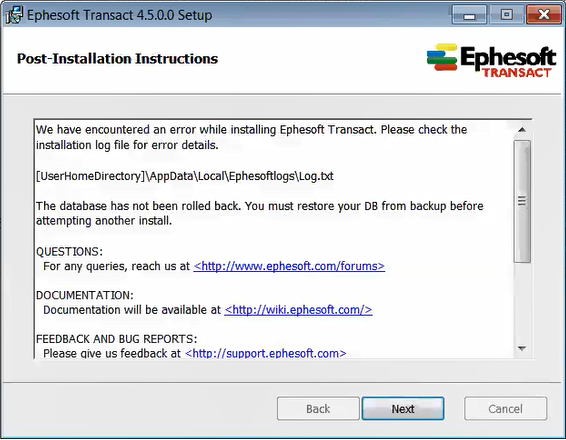
Task: Click the error message first paragraph
Action: point(252,137)
